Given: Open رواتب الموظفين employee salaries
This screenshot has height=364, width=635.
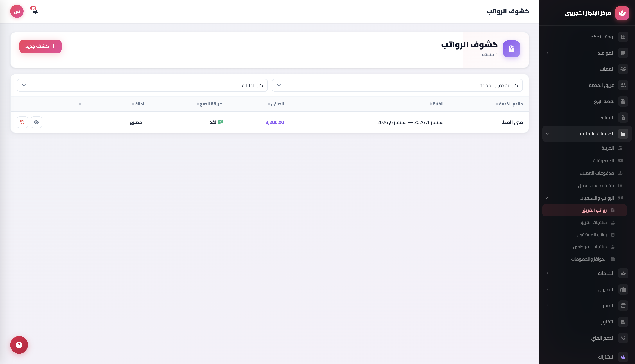Looking at the screenshot, I should [x=585, y=235].
